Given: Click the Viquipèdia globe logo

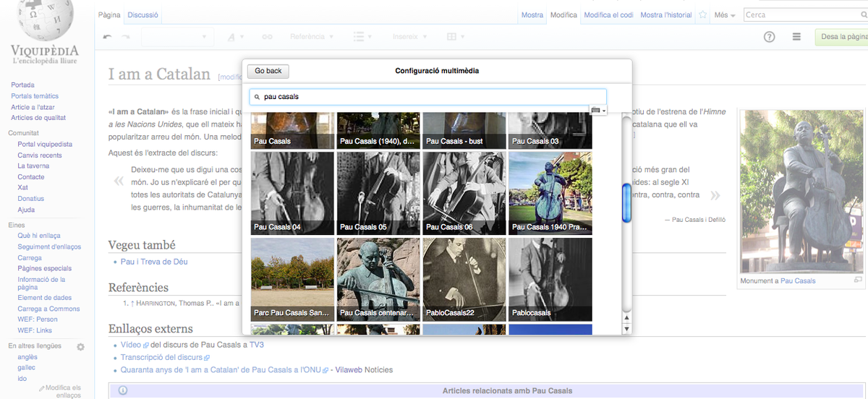Looking at the screenshot, I should point(44,20).
